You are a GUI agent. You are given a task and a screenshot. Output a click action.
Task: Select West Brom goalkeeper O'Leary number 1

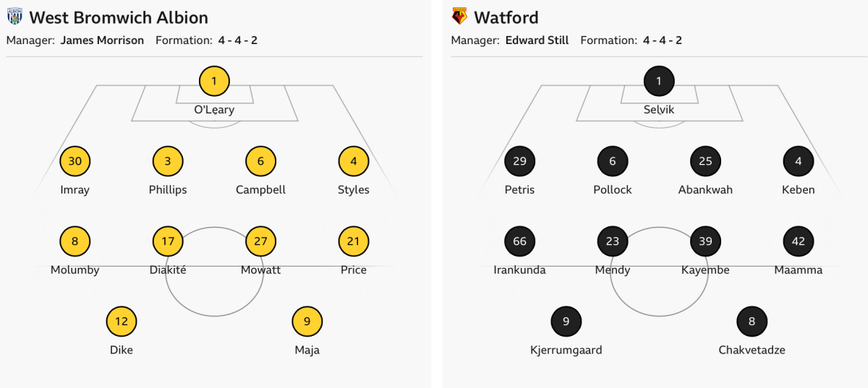point(214,81)
